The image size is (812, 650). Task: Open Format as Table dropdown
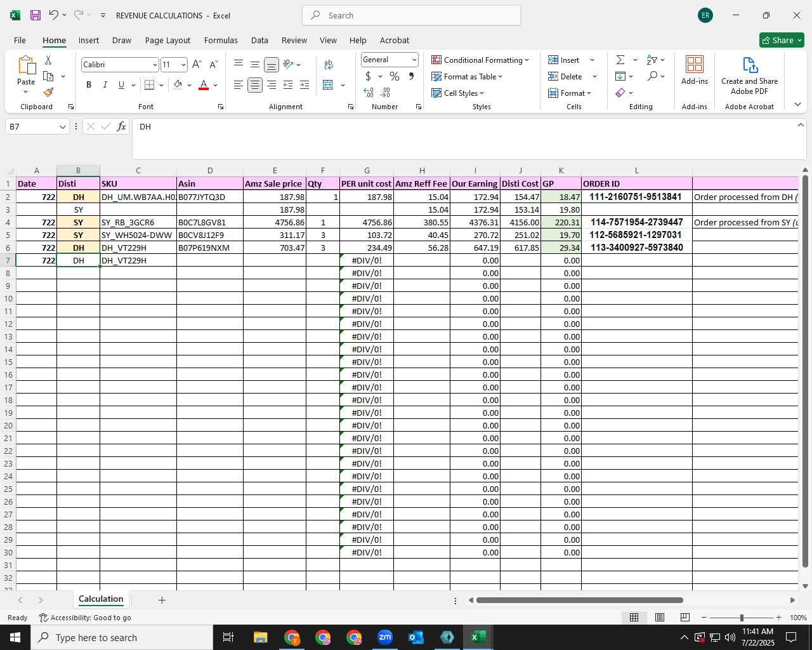click(x=467, y=76)
